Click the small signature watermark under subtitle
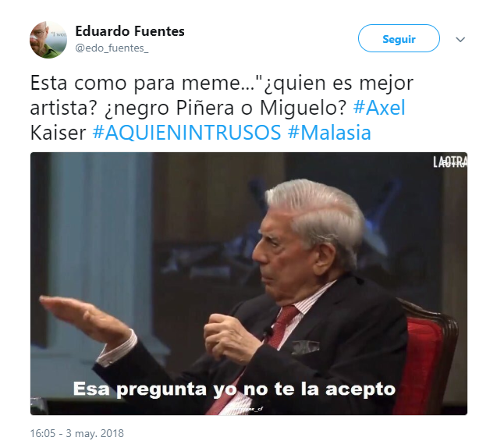The width and height of the screenshot is (497, 448). pos(254,409)
